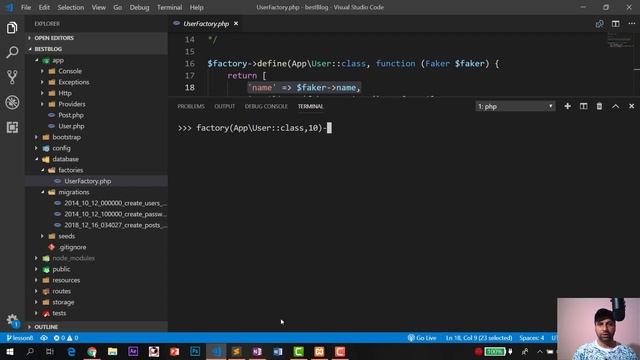Create a new terminal with plus icon

567,106
